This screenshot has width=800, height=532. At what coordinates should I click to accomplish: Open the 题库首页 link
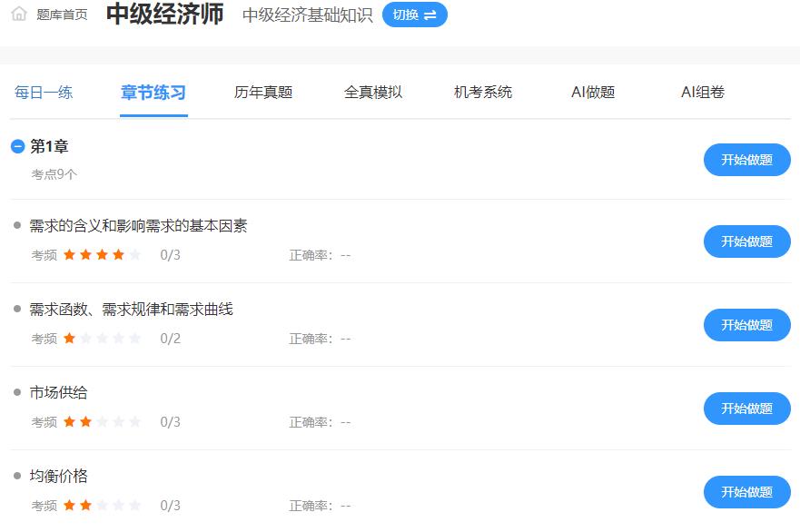pyautogui.click(x=62, y=15)
